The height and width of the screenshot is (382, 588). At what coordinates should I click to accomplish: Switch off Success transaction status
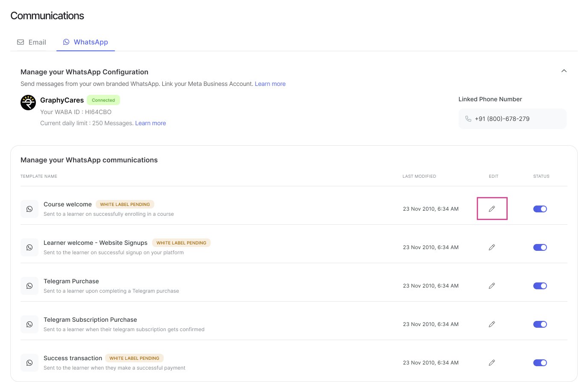click(540, 363)
